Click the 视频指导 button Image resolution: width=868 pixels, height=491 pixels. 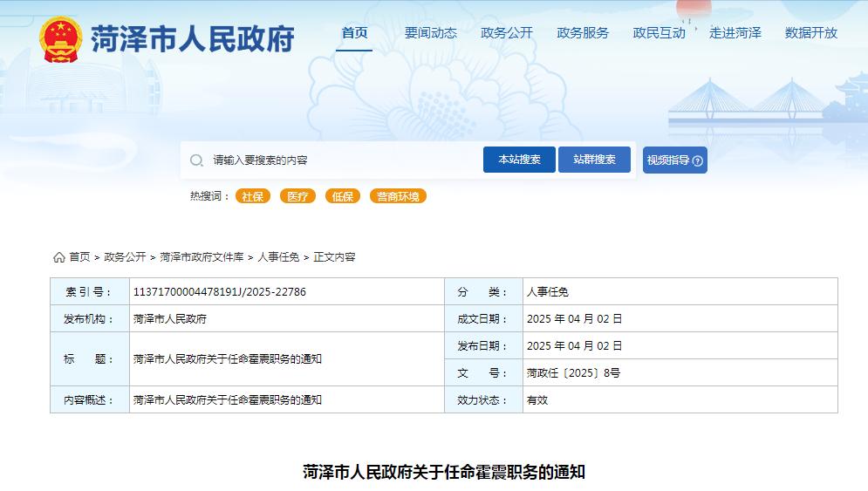(675, 160)
